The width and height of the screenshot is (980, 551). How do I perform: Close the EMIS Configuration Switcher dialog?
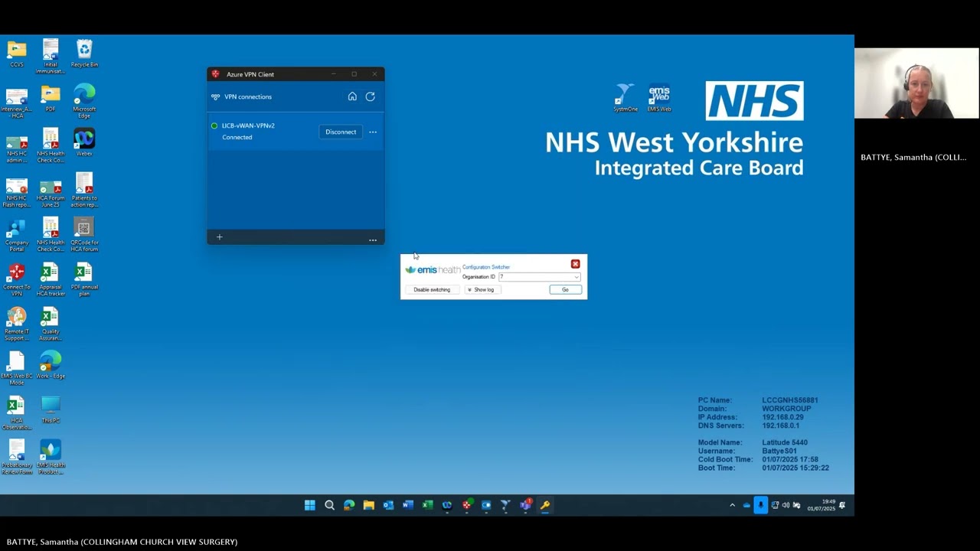[575, 264]
